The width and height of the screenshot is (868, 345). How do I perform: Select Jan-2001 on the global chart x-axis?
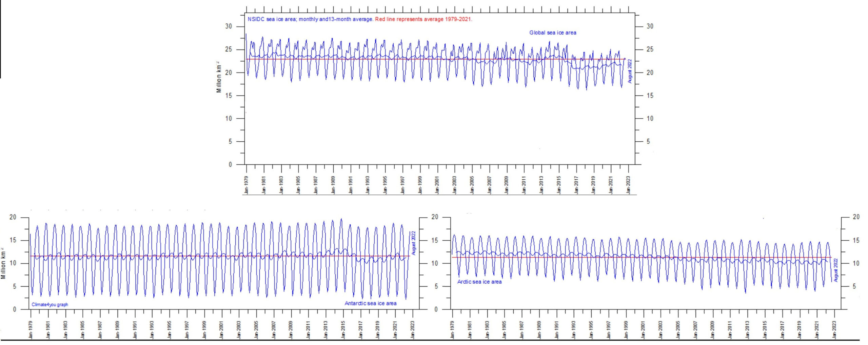point(437,185)
